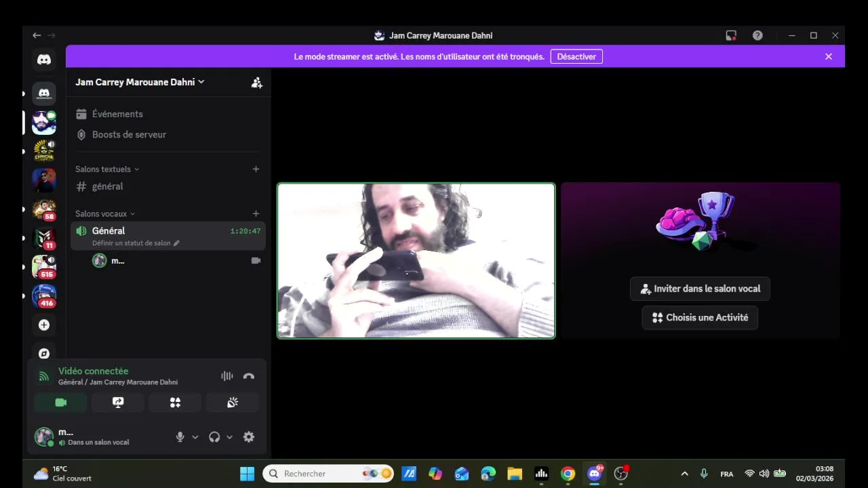Click the camera icon next to user m...
The image size is (868, 488).
coord(256,260)
